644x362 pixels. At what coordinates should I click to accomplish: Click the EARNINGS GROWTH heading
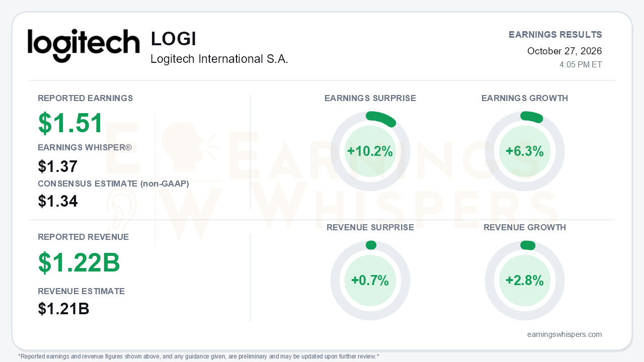tap(525, 98)
